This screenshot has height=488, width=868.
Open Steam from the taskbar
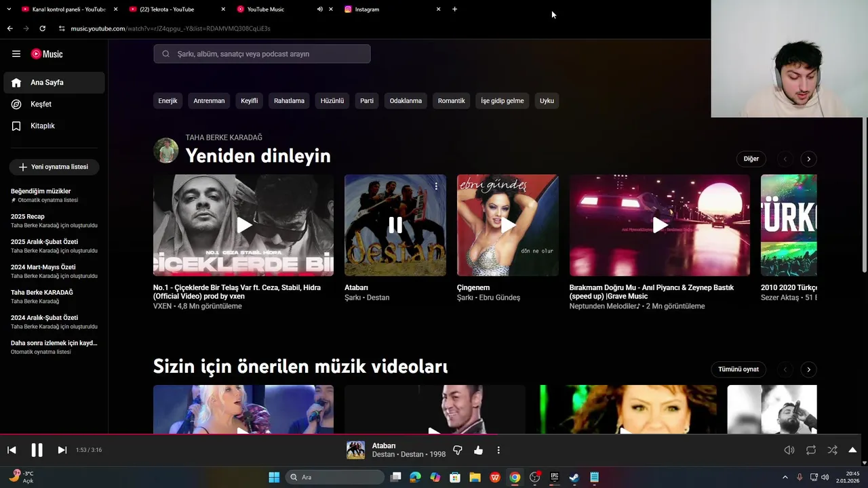(x=574, y=477)
